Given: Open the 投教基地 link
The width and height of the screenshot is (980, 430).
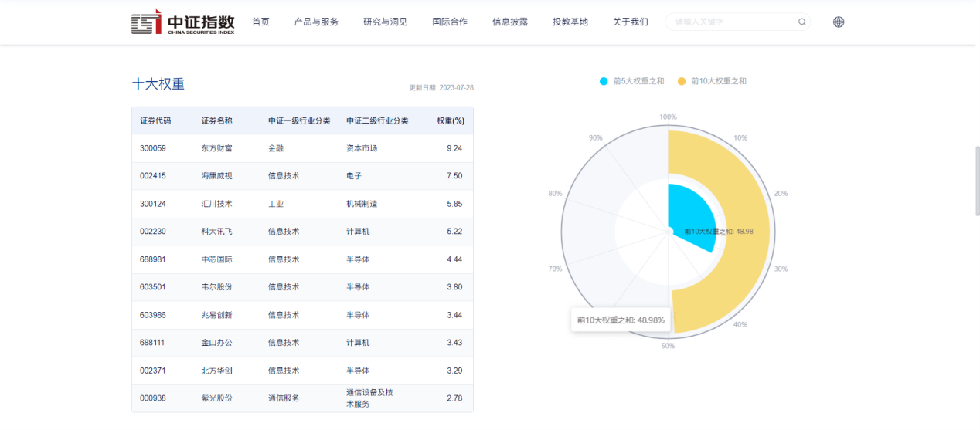Looking at the screenshot, I should pyautogui.click(x=570, y=22).
